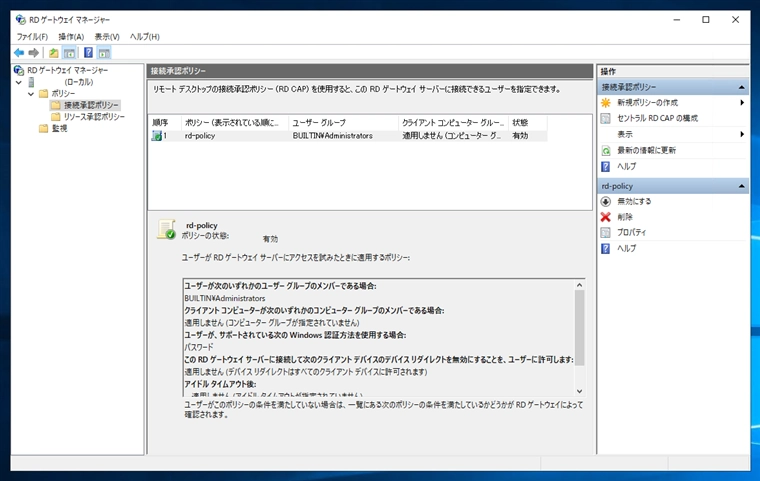Image resolution: width=760 pixels, height=481 pixels.
Task: Click 無効にする action
Action: pos(634,201)
